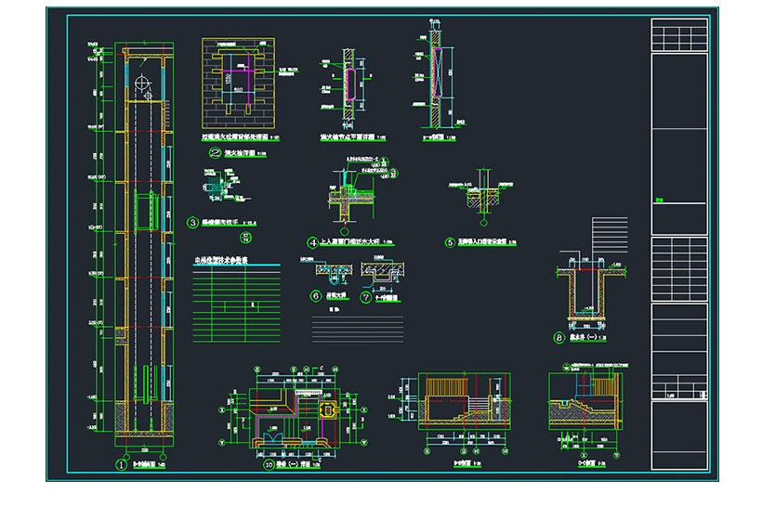Click the circled number 8 detail marker
The image size is (762, 532).
(558, 339)
